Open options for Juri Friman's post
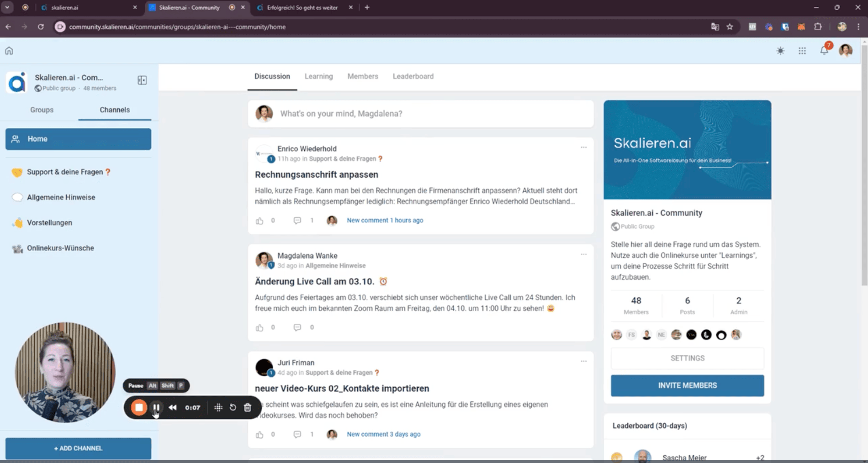The height and width of the screenshot is (463, 868). [x=583, y=361]
